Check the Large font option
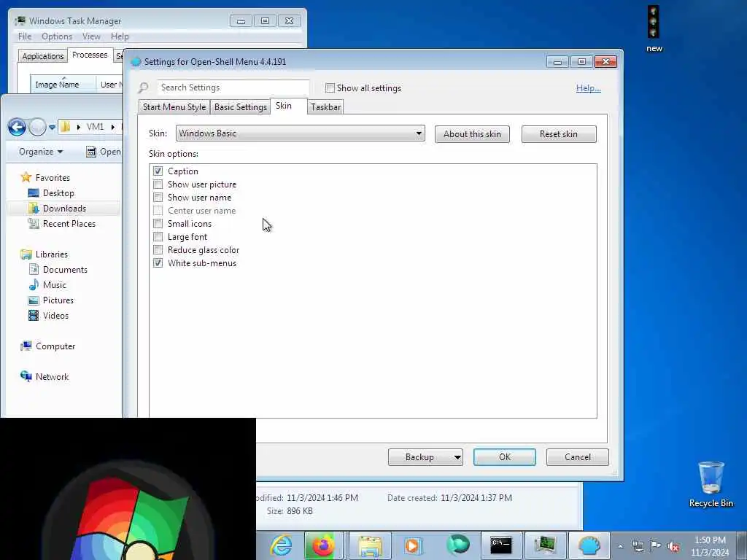This screenshot has height=560, width=747. pyautogui.click(x=158, y=237)
